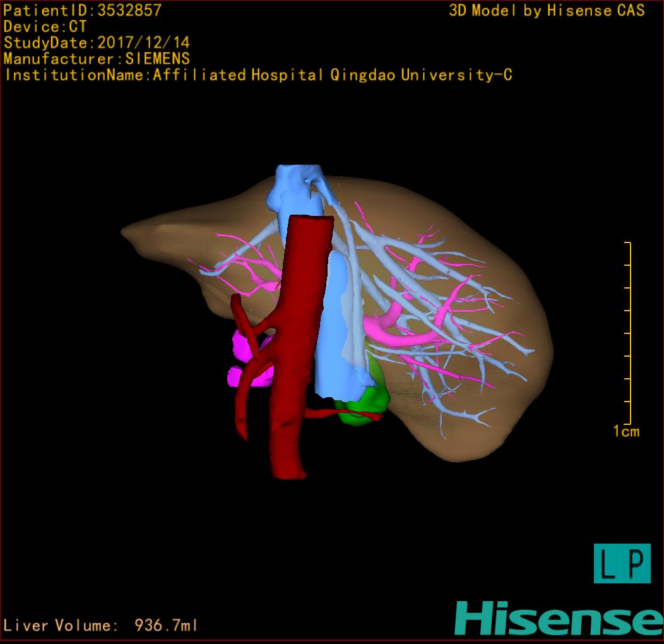Click the 1cm scale bar label
This screenshot has height=644, width=664.
pyautogui.click(x=626, y=431)
